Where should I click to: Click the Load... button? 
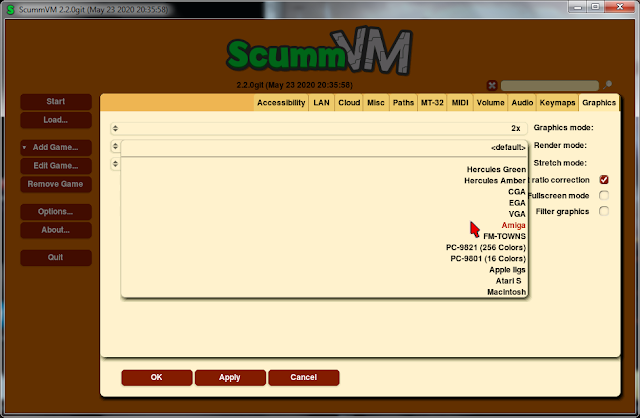point(56,120)
